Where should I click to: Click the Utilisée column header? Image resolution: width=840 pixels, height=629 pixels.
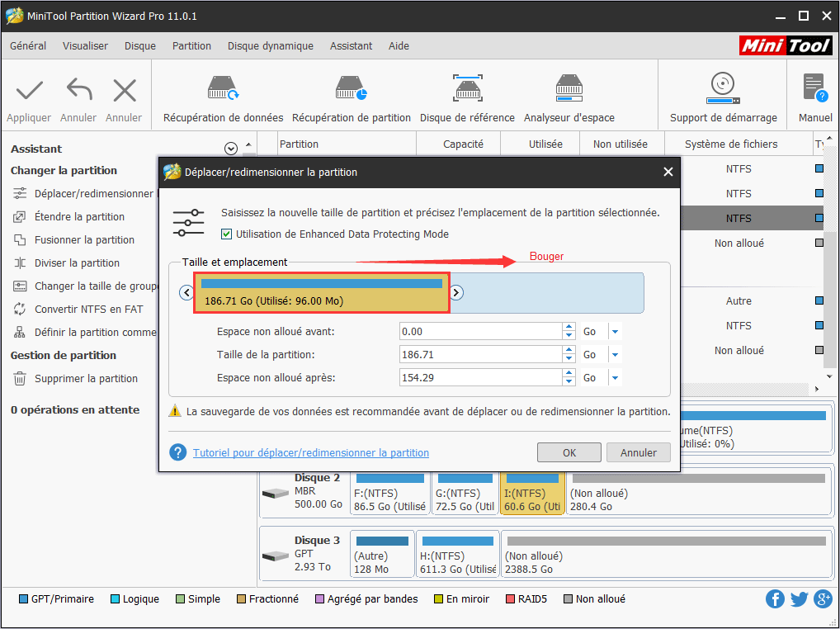(540, 144)
